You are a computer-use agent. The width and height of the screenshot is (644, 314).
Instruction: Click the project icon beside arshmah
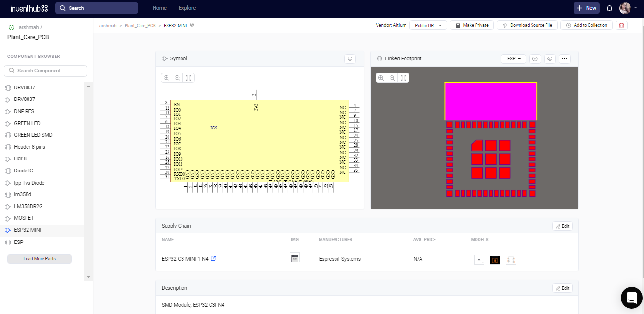tap(12, 28)
